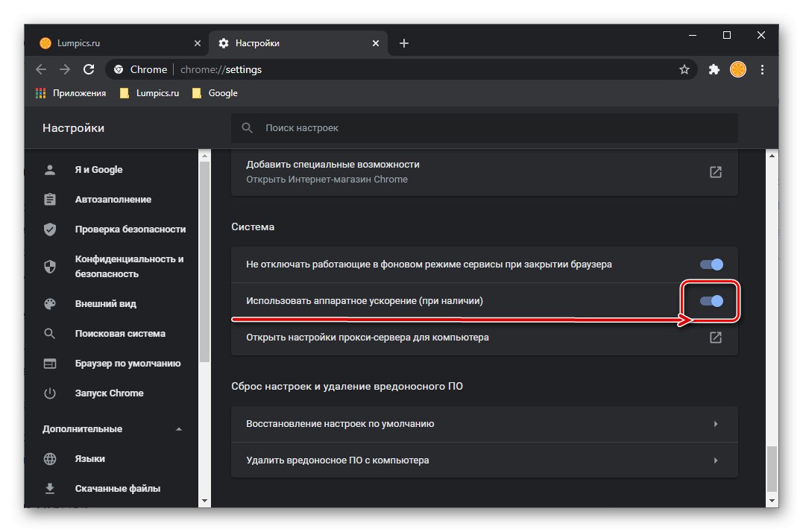Click the Поиск настроек search field
Screen dimensions: 803x532
tap(485, 128)
